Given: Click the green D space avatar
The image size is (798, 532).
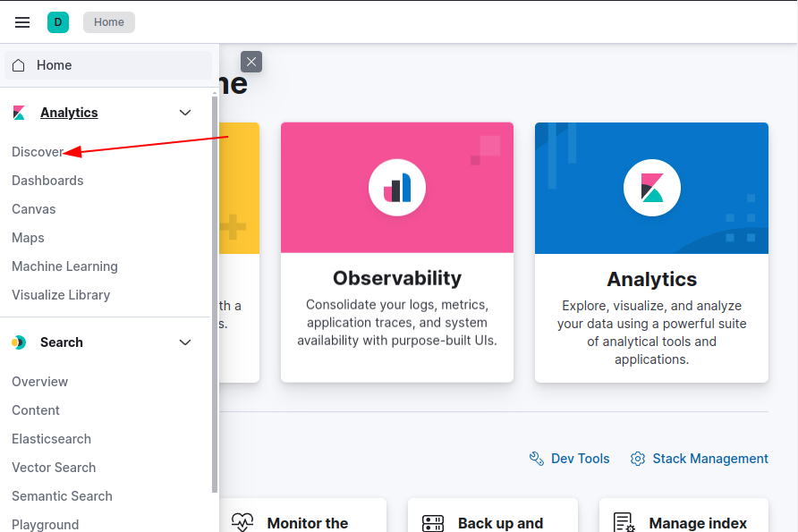Looking at the screenshot, I should [x=58, y=22].
